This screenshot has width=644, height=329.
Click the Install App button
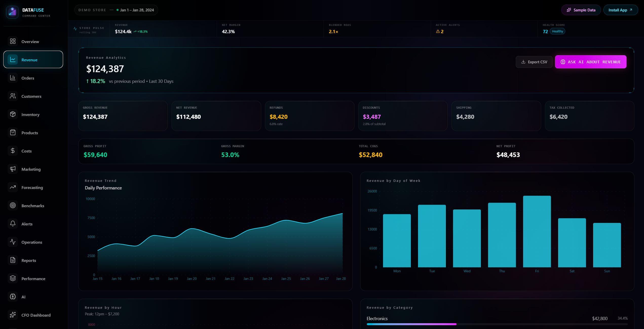click(x=620, y=10)
